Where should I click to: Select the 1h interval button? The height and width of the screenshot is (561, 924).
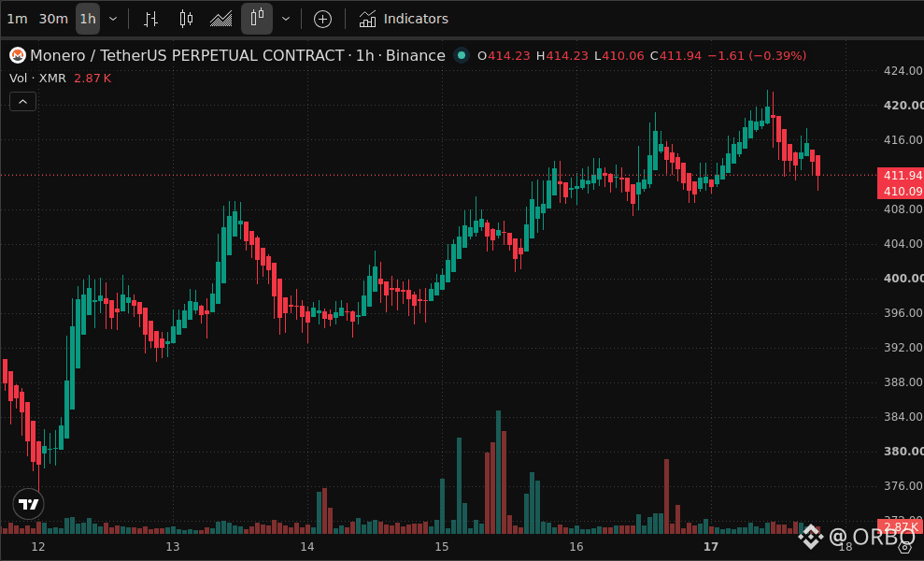pos(88,19)
